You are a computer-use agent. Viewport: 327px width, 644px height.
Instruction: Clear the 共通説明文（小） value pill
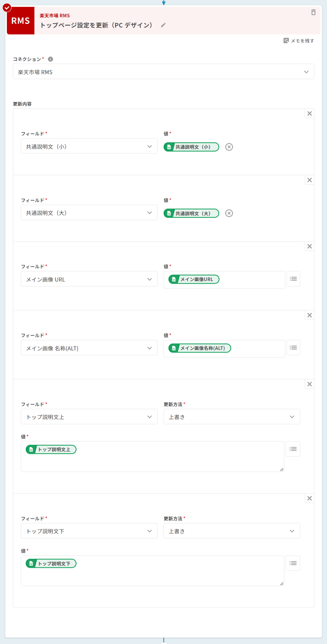pyautogui.click(x=229, y=147)
